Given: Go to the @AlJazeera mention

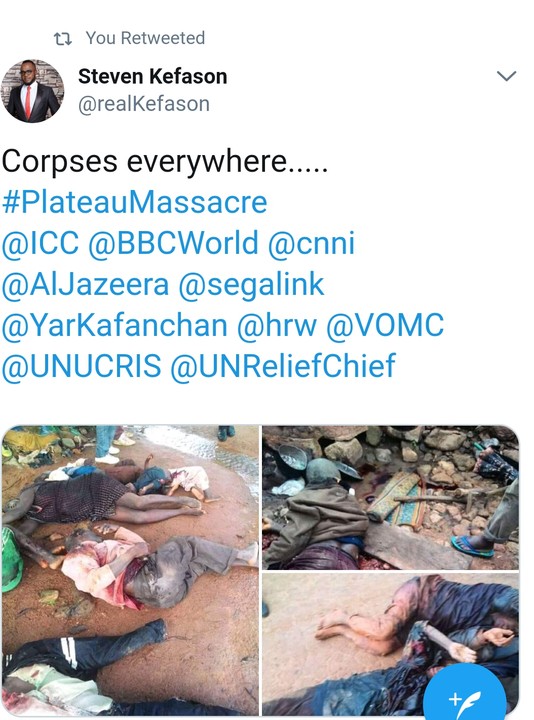Looking at the screenshot, I should point(85,284).
